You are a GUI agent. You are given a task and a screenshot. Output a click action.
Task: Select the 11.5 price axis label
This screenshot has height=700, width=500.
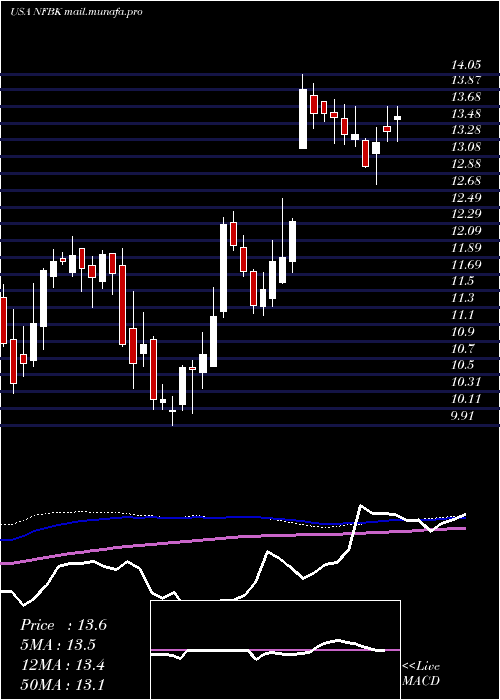(x=462, y=281)
